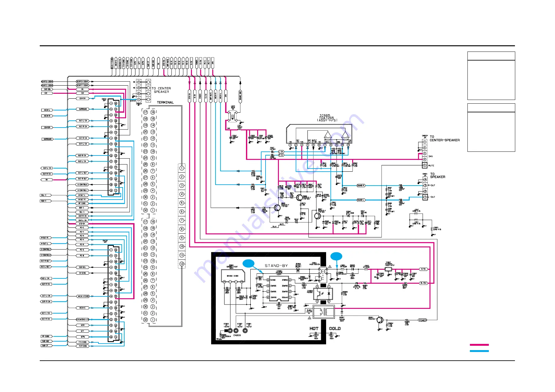Click the STB output tag
This screenshot has height=392, width=555.
tap(423, 269)
